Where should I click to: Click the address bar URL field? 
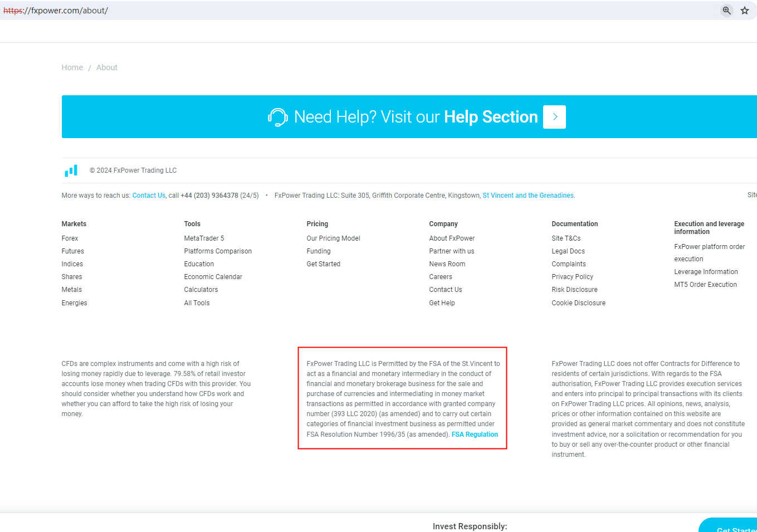[356, 11]
